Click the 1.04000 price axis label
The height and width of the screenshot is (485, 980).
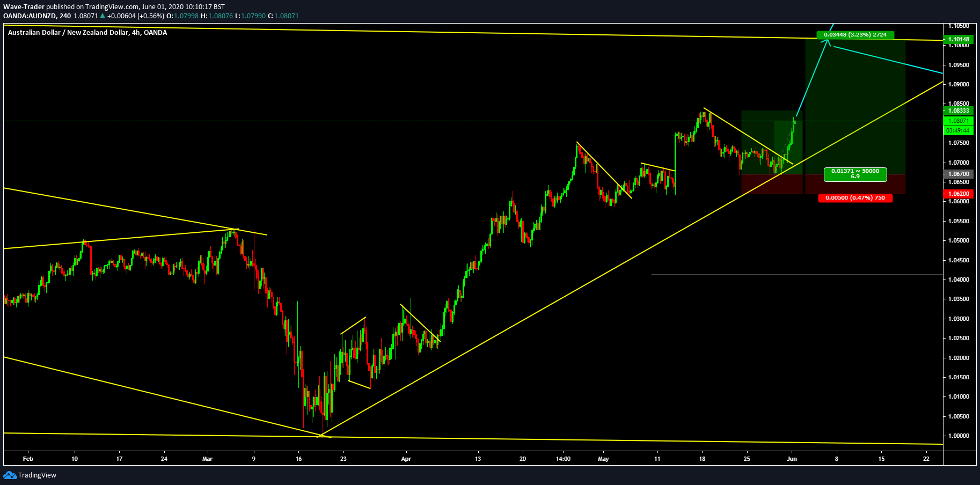click(x=959, y=280)
